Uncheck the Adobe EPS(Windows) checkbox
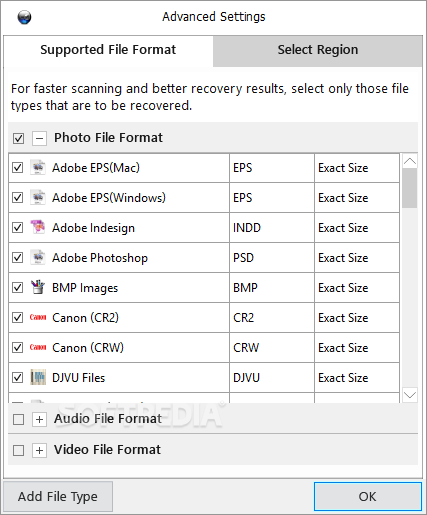The height and width of the screenshot is (515, 427). click(17, 198)
